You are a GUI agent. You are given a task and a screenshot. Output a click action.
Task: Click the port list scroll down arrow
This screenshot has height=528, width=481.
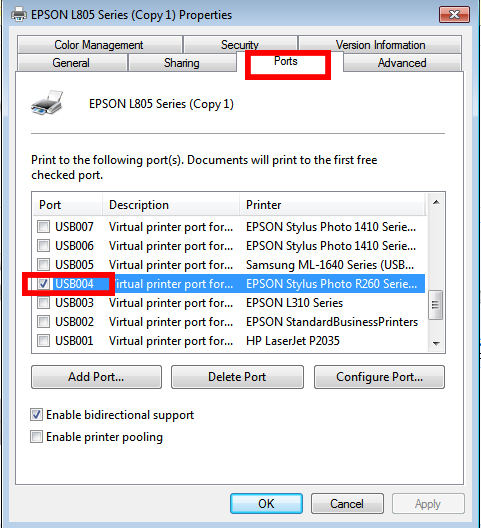click(436, 343)
